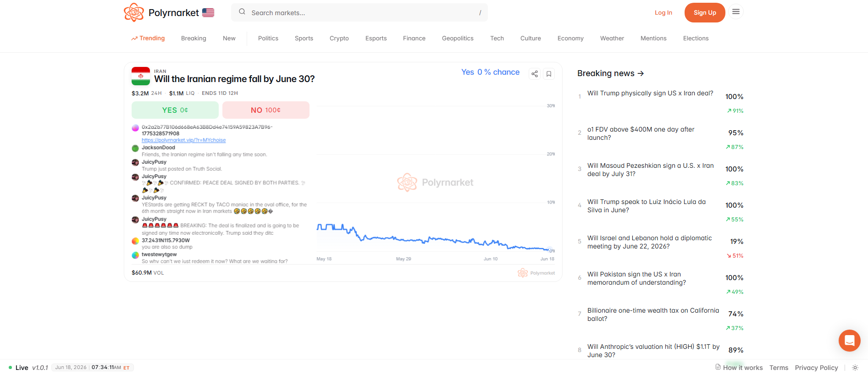Open the chat support bubble
868x375 pixels.
(850, 341)
